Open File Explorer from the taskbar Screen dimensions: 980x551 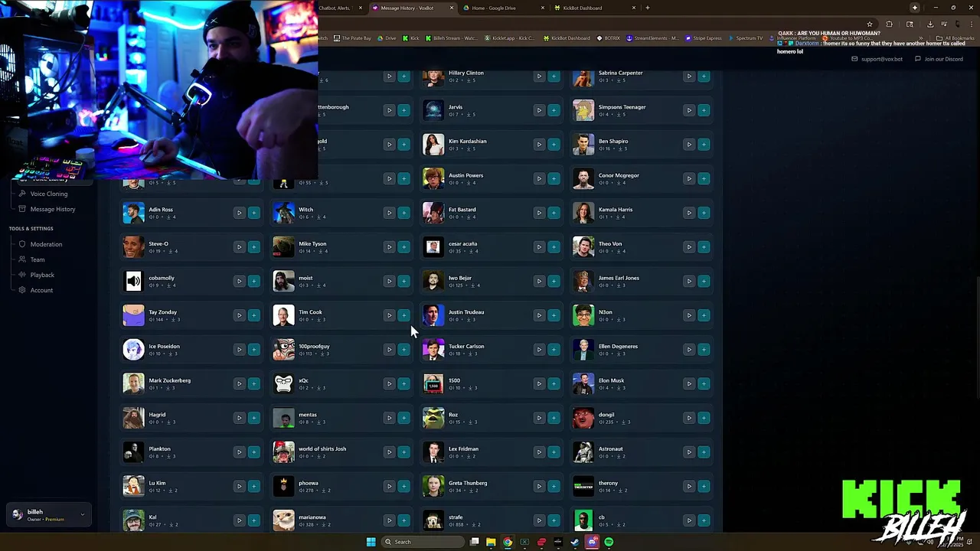(491, 542)
